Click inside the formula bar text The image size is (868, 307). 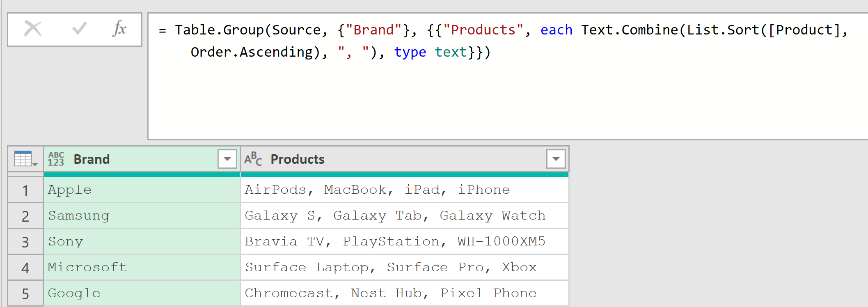[508, 76]
